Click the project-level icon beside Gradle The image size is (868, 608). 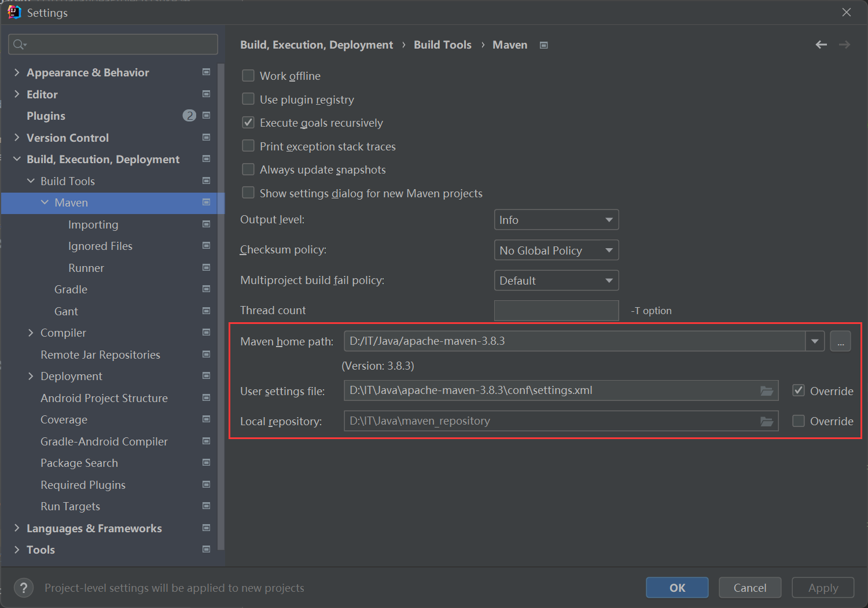click(x=206, y=289)
